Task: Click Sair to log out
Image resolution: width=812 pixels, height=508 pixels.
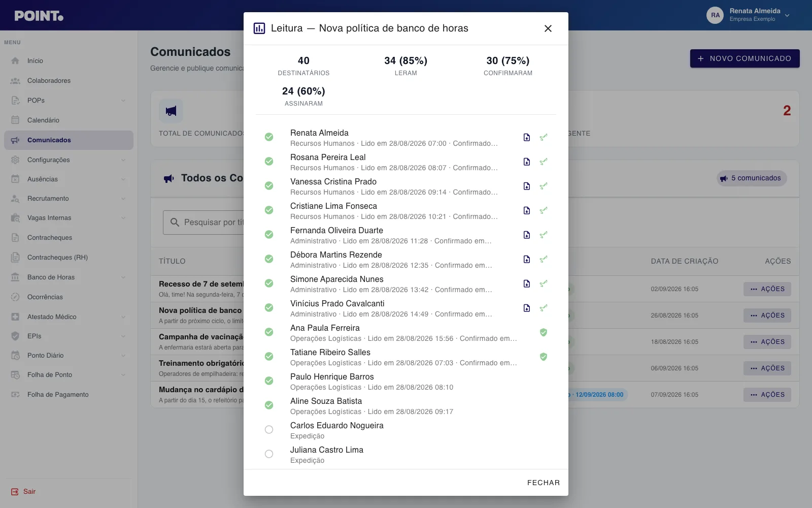Action: click(23, 491)
